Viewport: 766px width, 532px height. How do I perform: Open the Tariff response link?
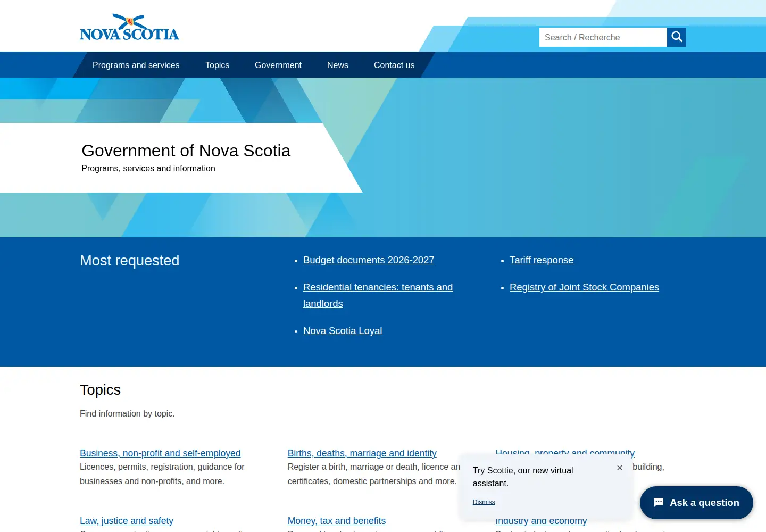(542, 260)
